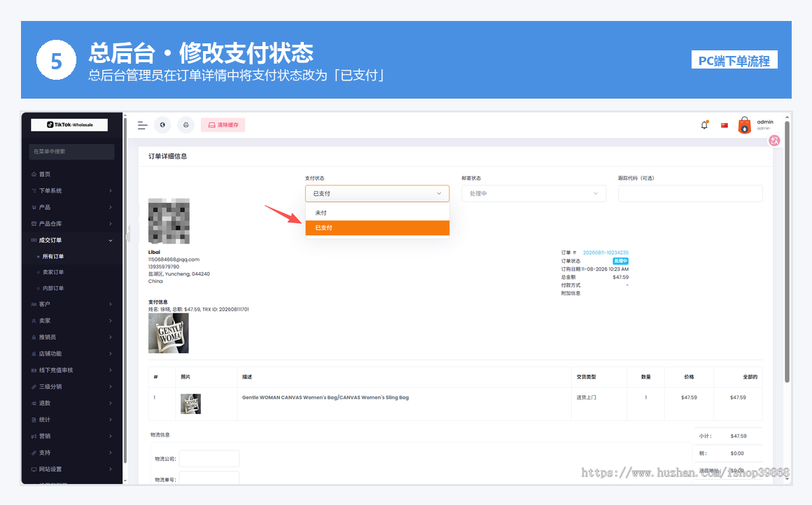Viewport: 812px width, 505px height.
Task: Click the China flag language icon
Action: pos(724,125)
